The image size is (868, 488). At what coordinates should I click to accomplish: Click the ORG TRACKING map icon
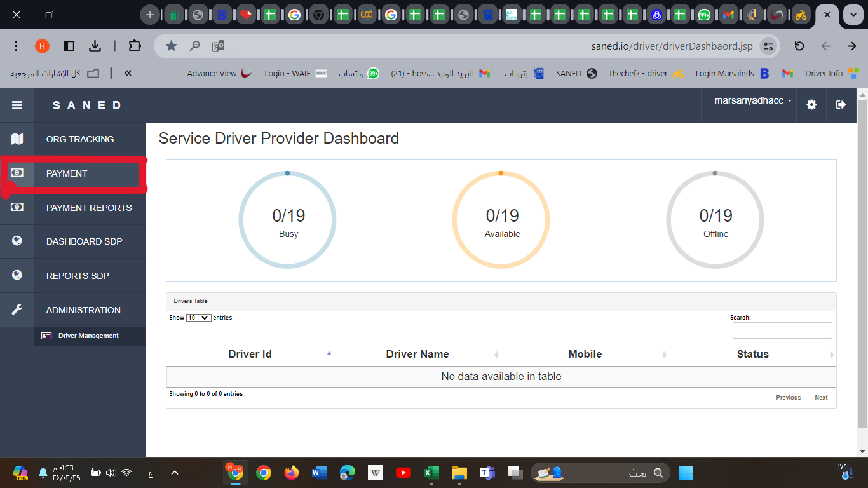[17, 139]
